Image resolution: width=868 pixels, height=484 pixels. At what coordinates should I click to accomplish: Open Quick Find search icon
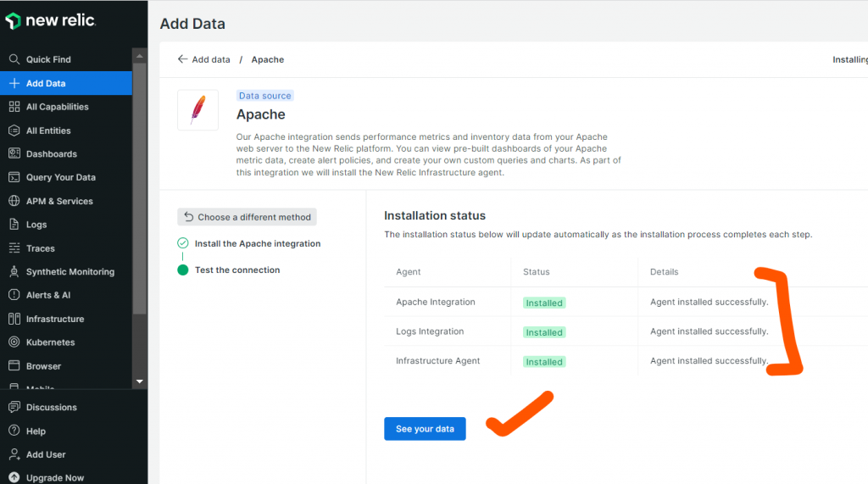pyautogui.click(x=14, y=60)
